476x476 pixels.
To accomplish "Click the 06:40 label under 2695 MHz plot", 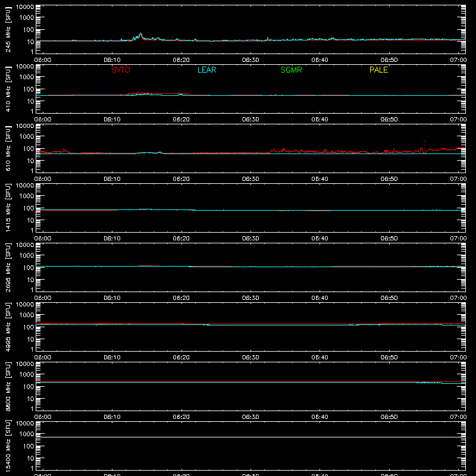I will click(320, 298).
